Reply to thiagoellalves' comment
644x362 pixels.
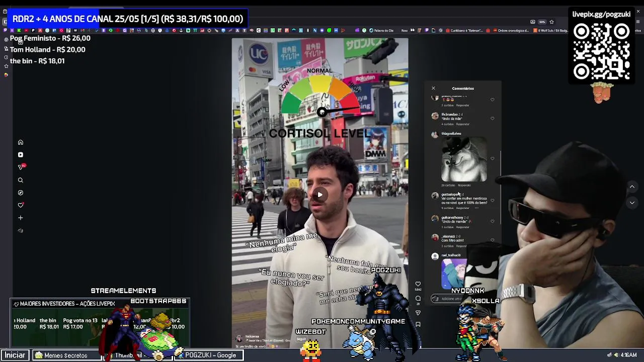click(x=464, y=186)
